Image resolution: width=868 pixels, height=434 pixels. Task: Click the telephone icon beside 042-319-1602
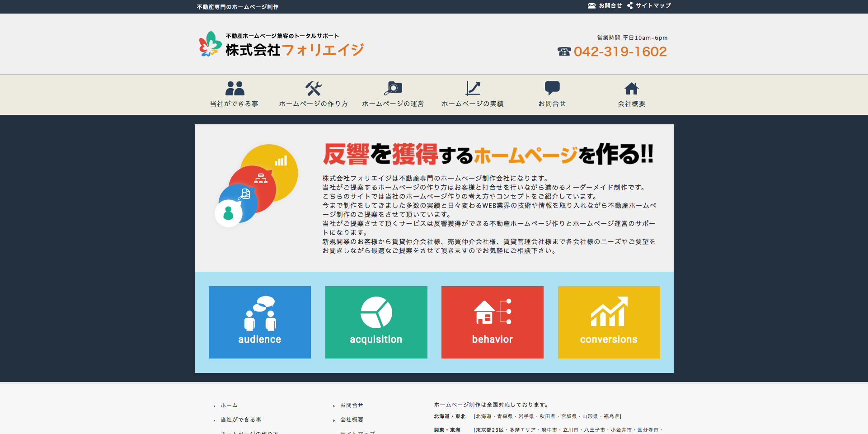click(564, 52)
